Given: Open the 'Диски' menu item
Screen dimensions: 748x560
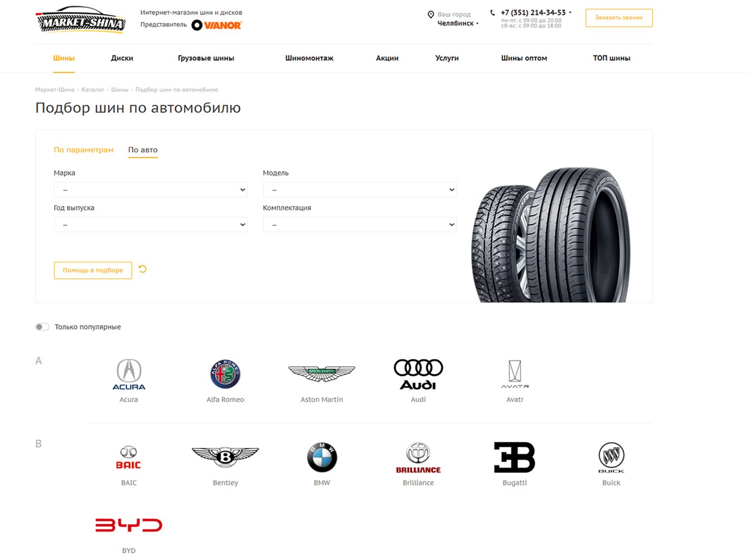Looking at the screenshot, I should pyautogui.click(x=122, y=58).
